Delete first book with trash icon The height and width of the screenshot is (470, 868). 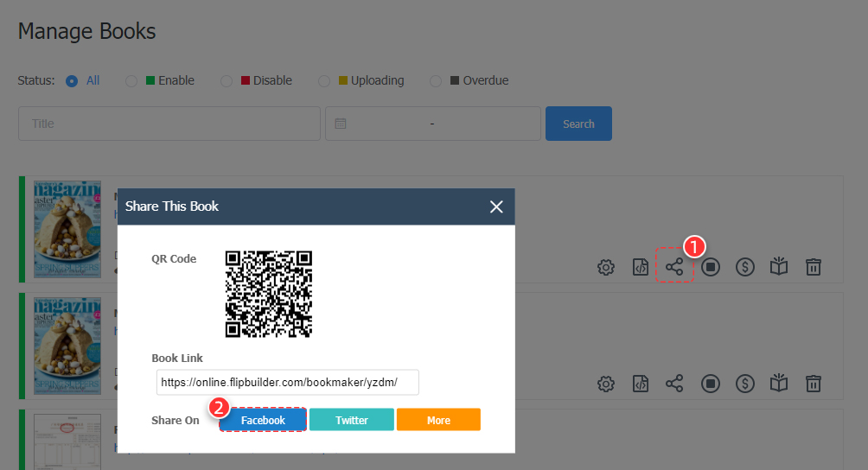click(814, 267)
